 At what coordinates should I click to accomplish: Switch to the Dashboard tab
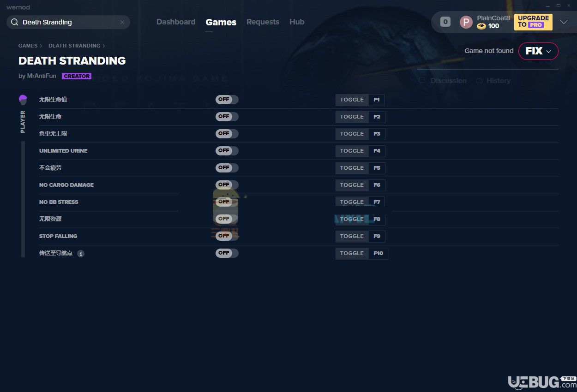[176, 22]
